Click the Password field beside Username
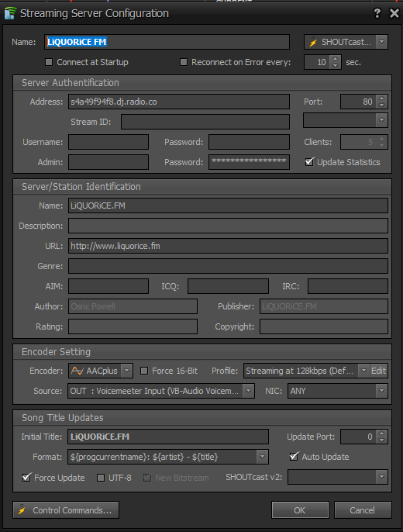 pyautogui.click(x=249, y=142)
